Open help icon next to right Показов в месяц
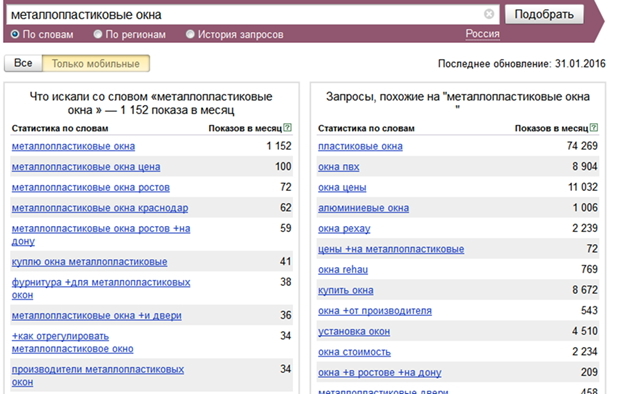 (594, 128)
